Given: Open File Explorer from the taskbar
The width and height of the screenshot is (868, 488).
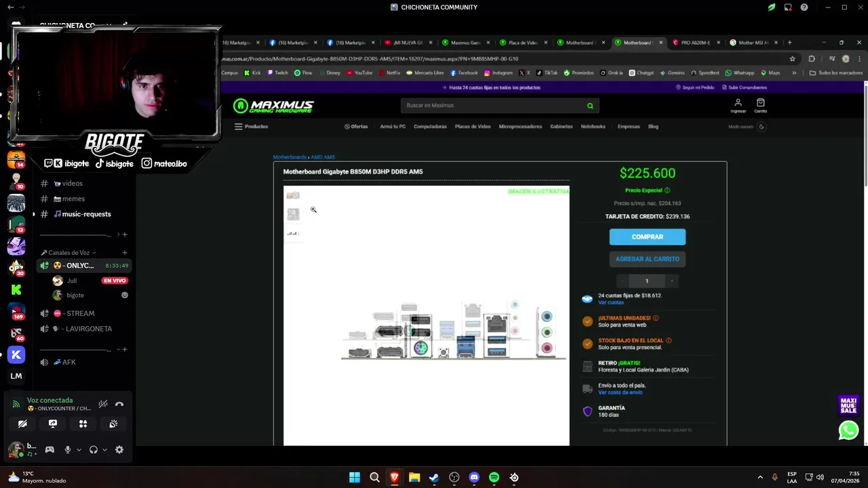Looking at the screenshot, I should click(414, 477).
